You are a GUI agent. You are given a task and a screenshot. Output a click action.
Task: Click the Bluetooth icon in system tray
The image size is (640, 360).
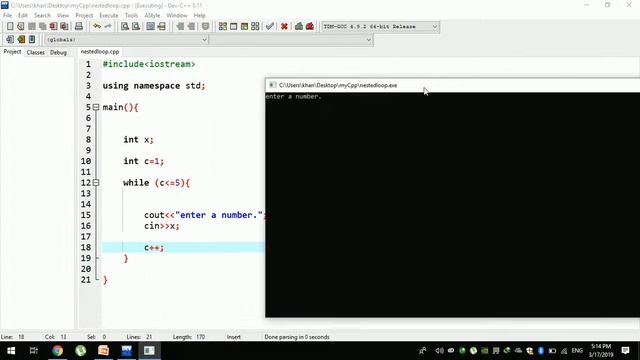541,351
